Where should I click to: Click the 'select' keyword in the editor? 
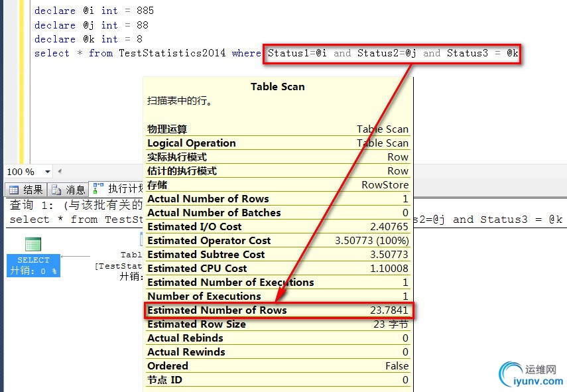(52, 53)
